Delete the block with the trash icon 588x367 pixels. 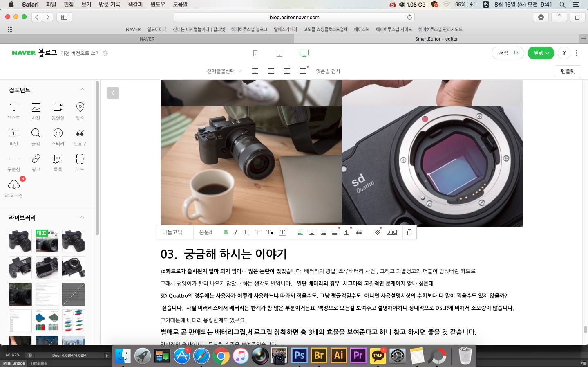[409, 232]
